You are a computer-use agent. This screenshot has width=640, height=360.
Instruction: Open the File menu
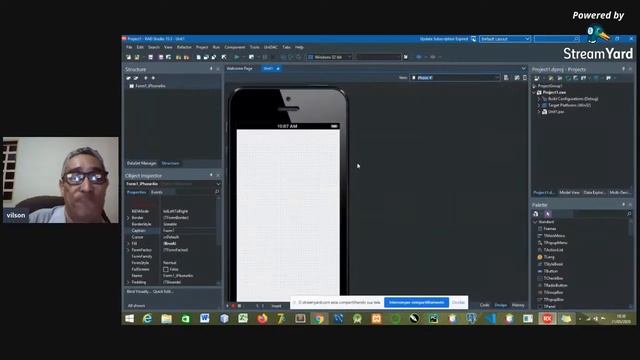pyautogui.click(x=129, y=47)
